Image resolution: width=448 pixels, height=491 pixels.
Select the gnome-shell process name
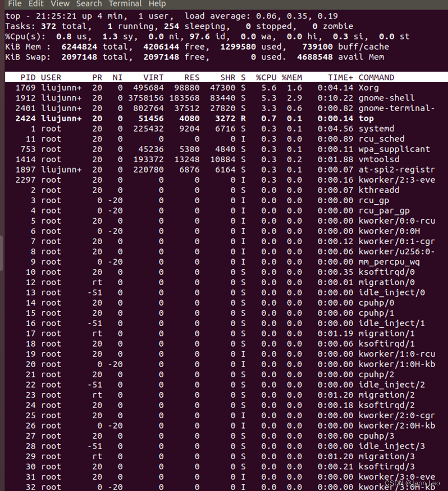pos(387,98)
